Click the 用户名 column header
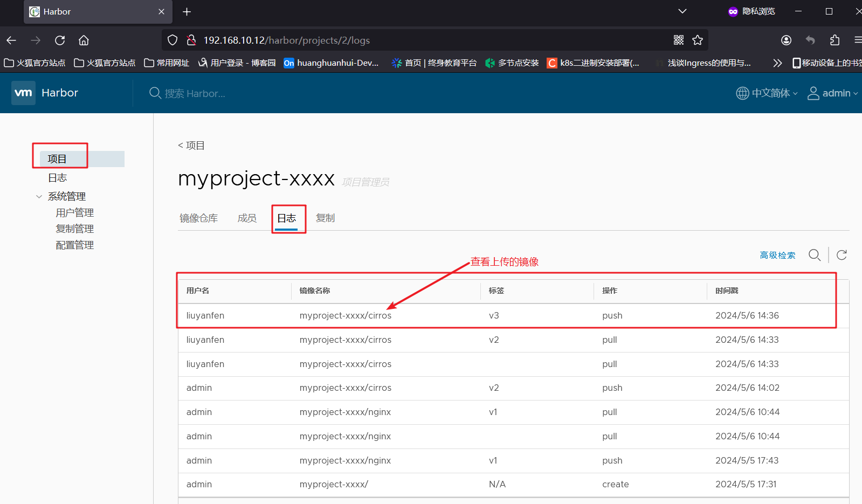The width and height of the screenshot is (862, 504). click(x=198, y=291)
